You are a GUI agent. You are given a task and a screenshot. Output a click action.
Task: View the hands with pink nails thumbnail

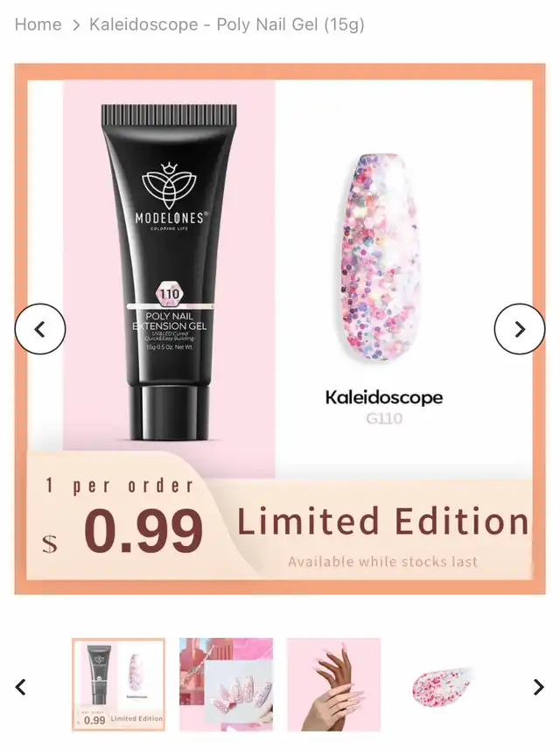coord(333,684)
